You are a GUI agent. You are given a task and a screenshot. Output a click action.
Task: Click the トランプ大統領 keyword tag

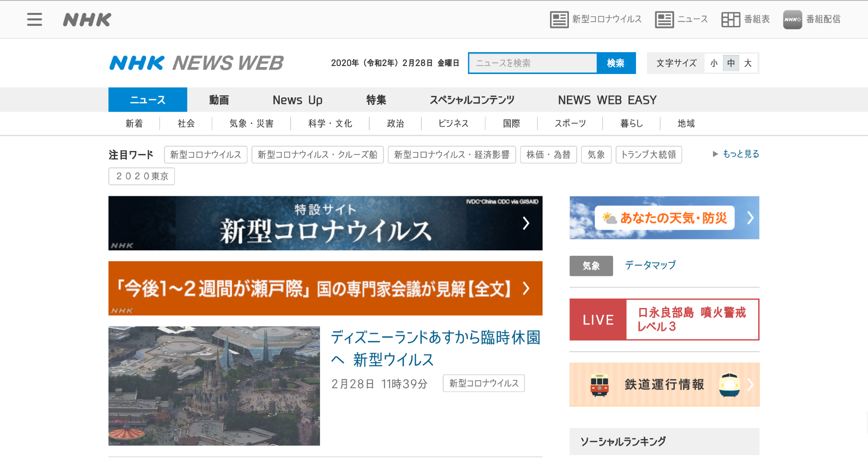coord(649,155)
